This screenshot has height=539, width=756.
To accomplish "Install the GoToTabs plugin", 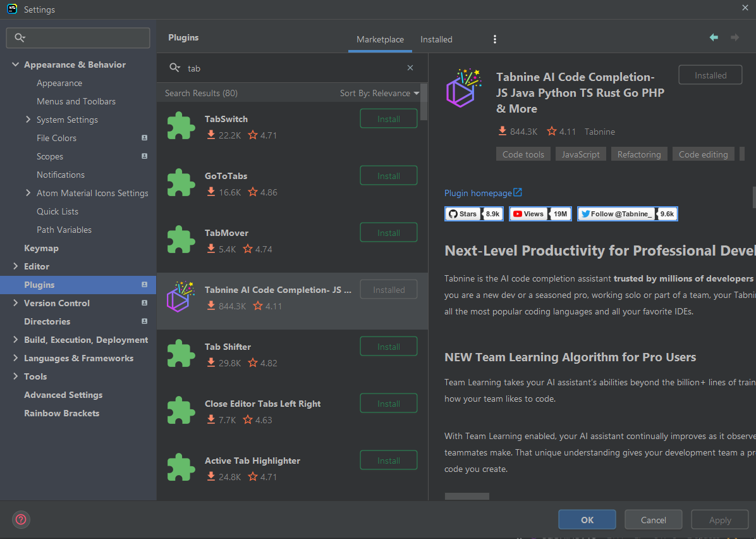I will (388, 176).
